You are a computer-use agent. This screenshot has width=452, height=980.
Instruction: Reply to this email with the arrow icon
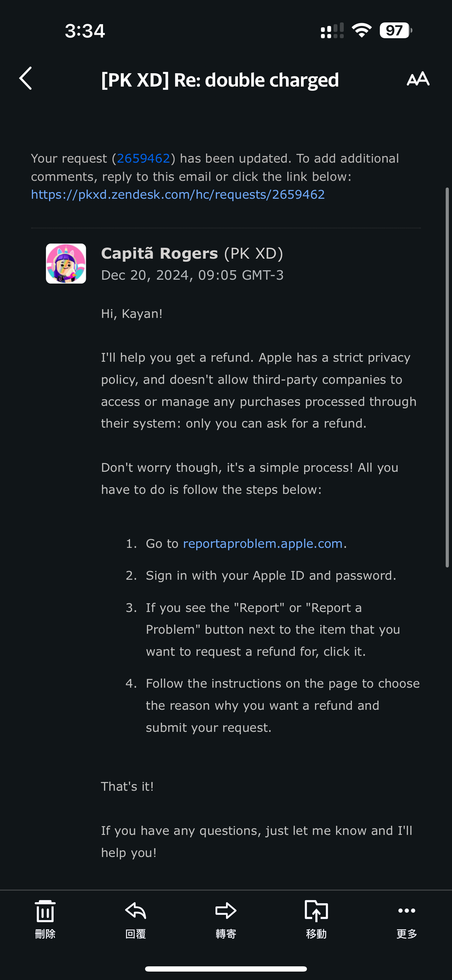click(136, 911)
